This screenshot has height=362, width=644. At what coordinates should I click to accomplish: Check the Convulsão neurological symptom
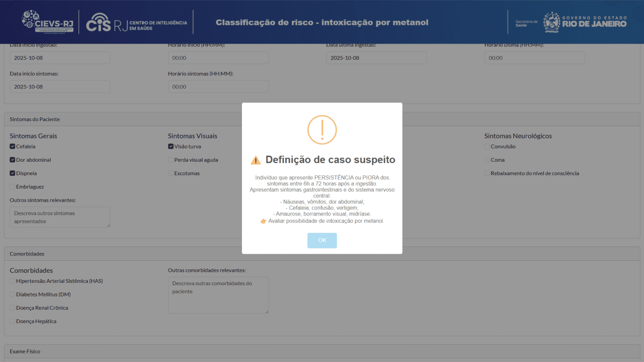pyautogui.click(x=487, y=146)
